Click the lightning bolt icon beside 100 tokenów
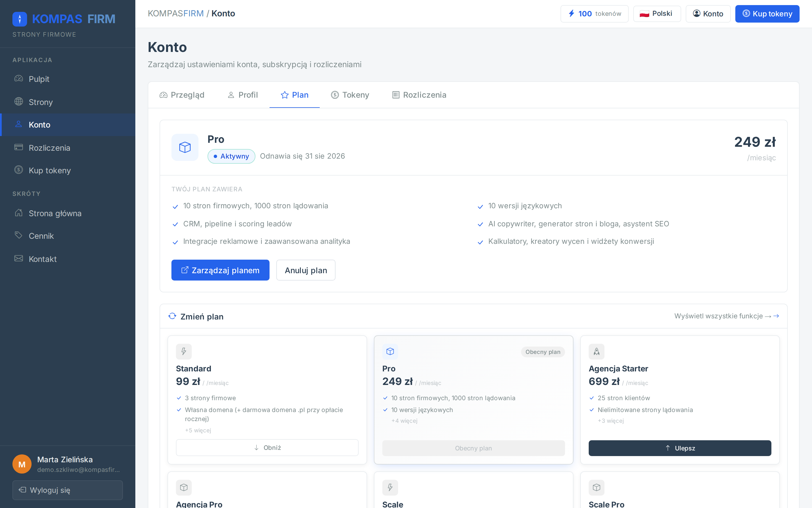 tap(572, 14)
